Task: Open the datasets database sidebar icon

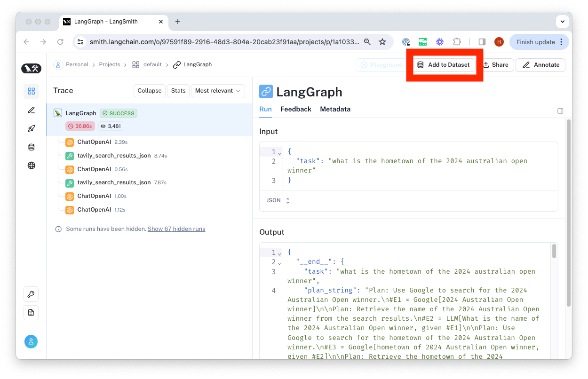Action: (32, 147)
